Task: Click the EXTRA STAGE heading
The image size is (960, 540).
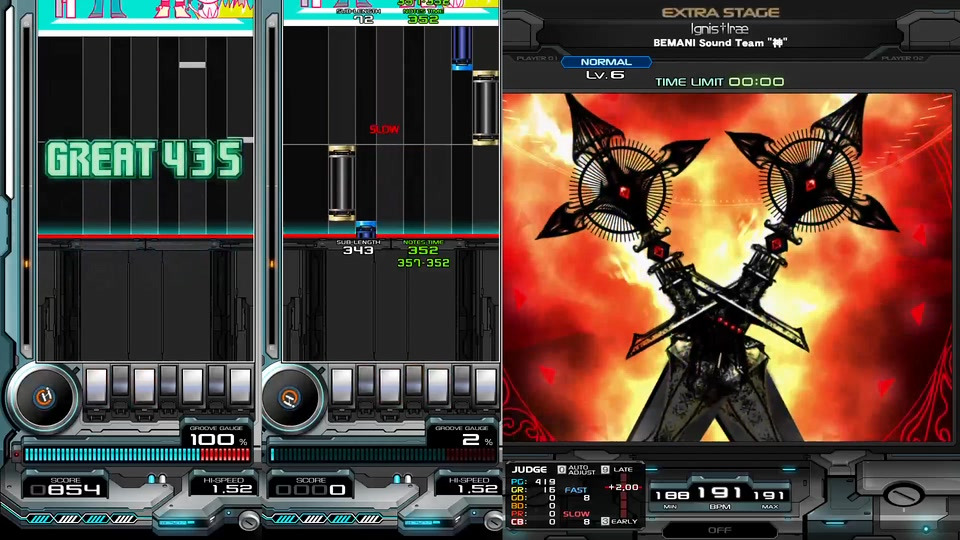Action: (x=720, y=12)
